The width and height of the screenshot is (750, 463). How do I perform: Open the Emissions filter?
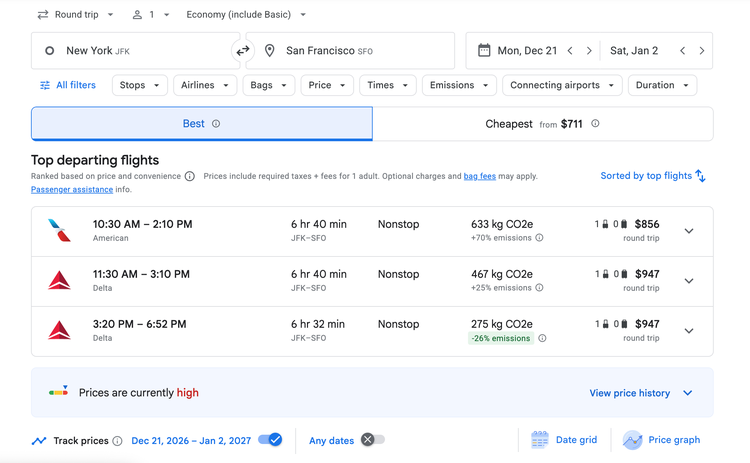459,85
